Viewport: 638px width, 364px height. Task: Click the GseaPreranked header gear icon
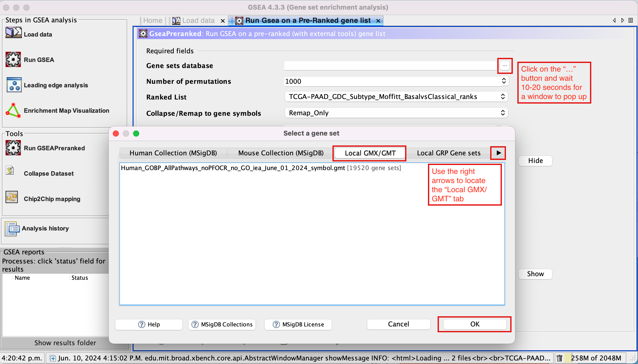click(143, 34)
